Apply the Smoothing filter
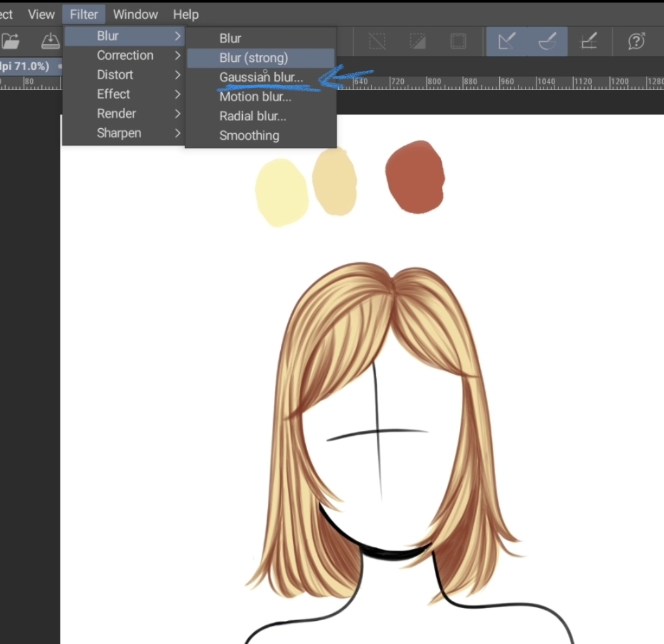664x644 pixels. (x=249, y=136)
